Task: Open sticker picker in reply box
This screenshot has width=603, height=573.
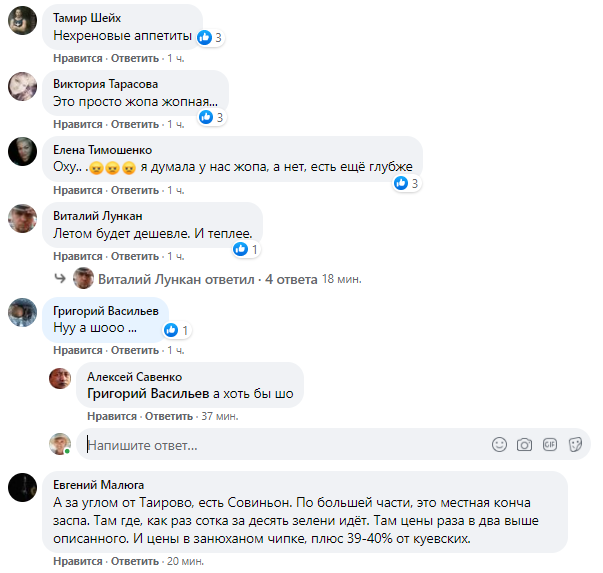Action: (x=575, y=445)
